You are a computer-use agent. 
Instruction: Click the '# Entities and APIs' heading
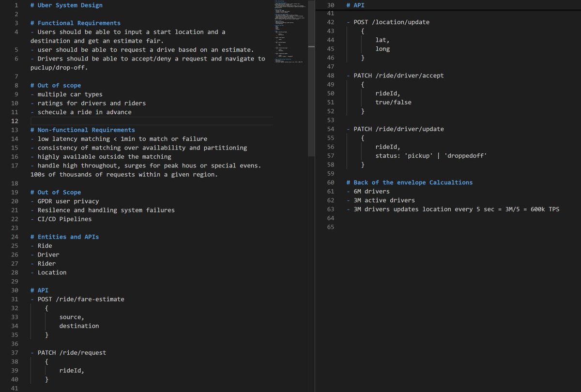(64, 237)
